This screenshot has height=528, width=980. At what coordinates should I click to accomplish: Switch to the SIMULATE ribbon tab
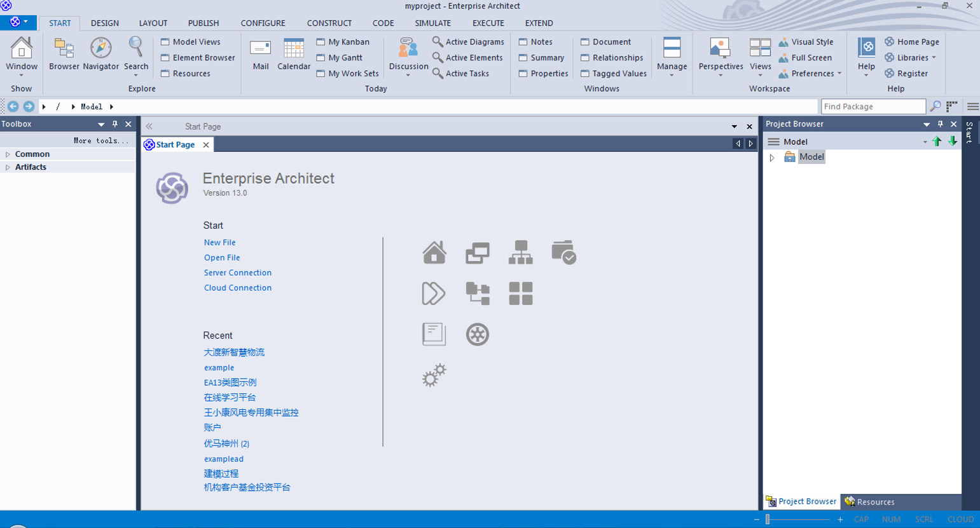tap(432, 23)
